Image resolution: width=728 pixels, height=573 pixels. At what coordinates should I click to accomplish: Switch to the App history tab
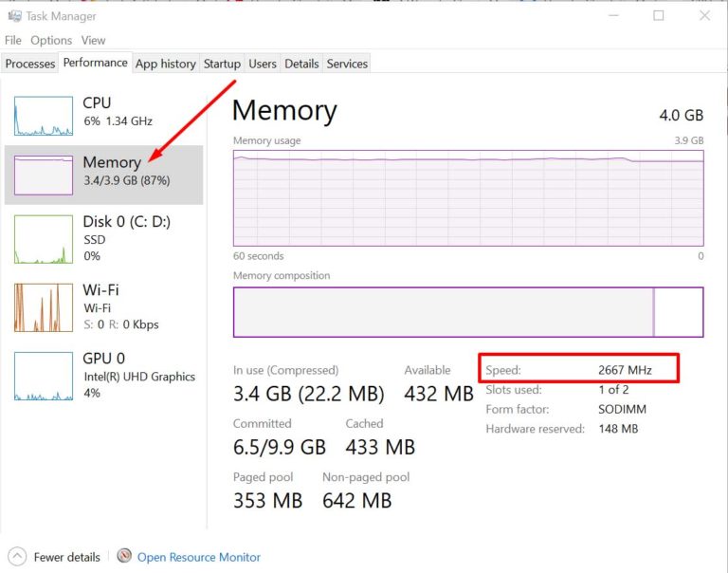[166, 64]
